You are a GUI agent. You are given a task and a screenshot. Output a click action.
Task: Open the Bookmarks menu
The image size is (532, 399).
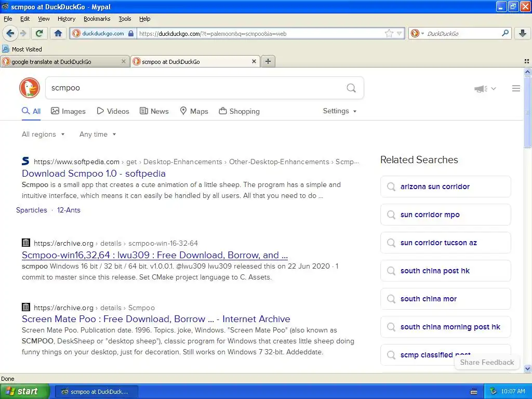97,19
